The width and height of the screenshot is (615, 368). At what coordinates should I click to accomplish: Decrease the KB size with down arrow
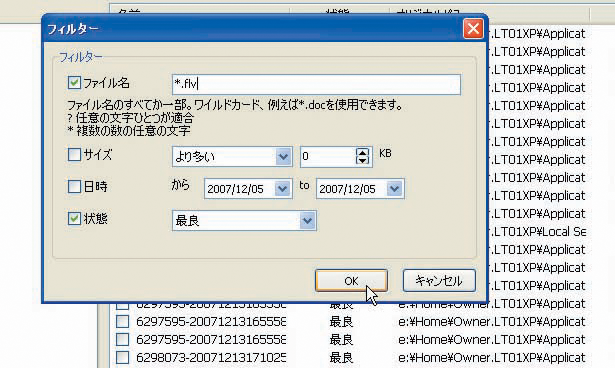(x=362, y=161)
